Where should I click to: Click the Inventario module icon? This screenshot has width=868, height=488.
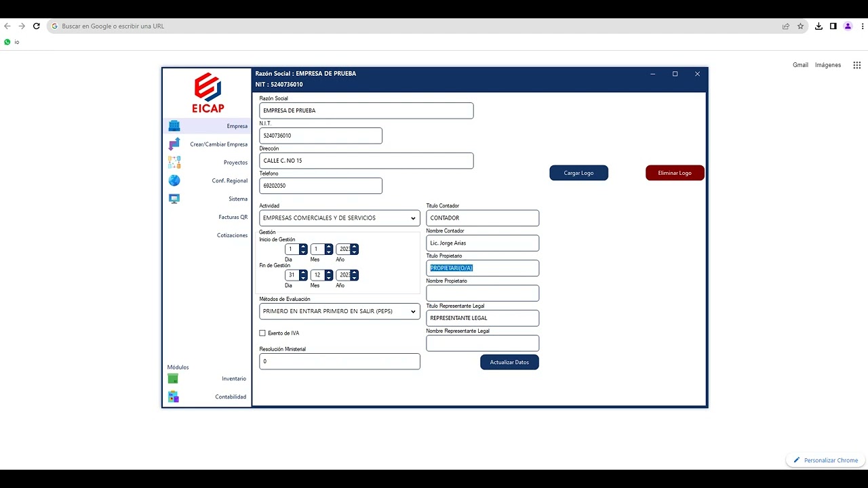coord(173,379)
